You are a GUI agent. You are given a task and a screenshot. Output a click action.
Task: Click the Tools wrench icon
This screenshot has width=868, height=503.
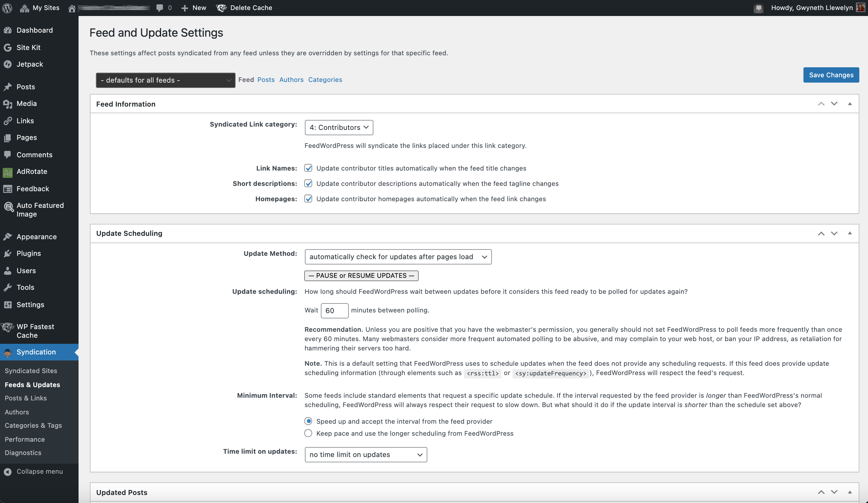pyautogui.click(x=8, y=287)
